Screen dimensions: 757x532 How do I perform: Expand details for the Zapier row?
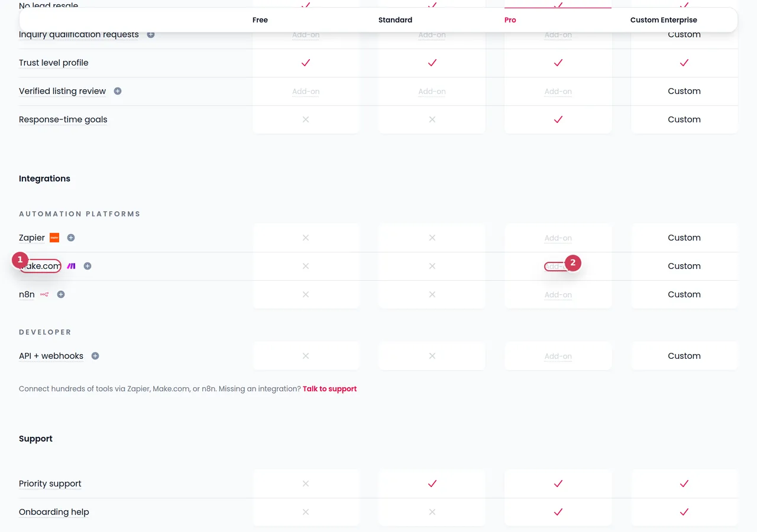pos(70,238)
